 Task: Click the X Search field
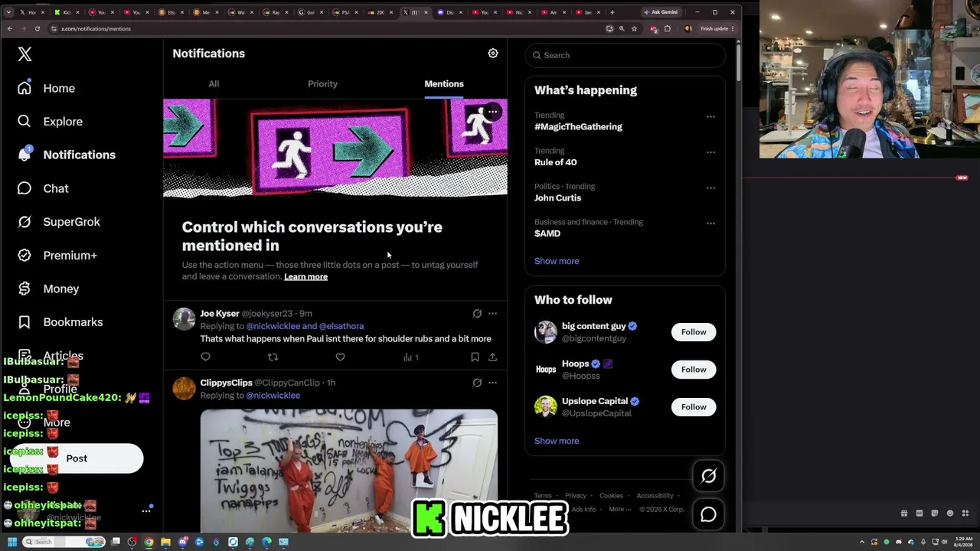(x=625, y=55)
